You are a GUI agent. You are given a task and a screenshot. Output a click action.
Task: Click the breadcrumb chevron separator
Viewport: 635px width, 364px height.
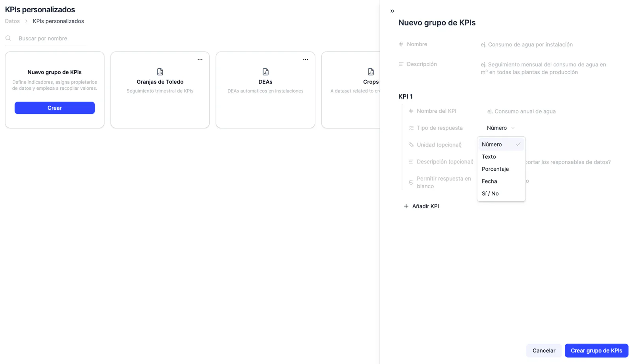[27, 21]
